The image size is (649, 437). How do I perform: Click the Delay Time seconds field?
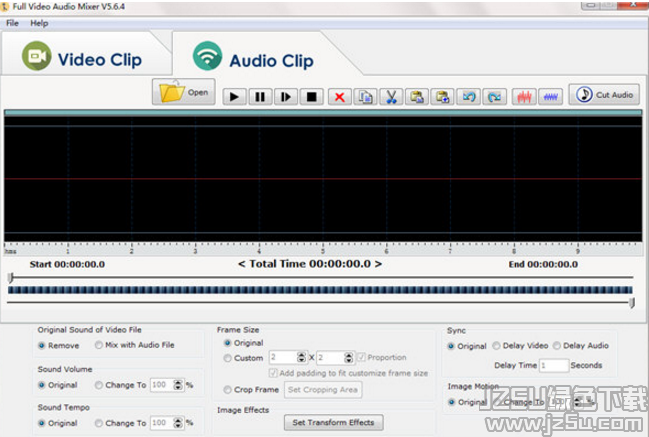coord(554,365)
